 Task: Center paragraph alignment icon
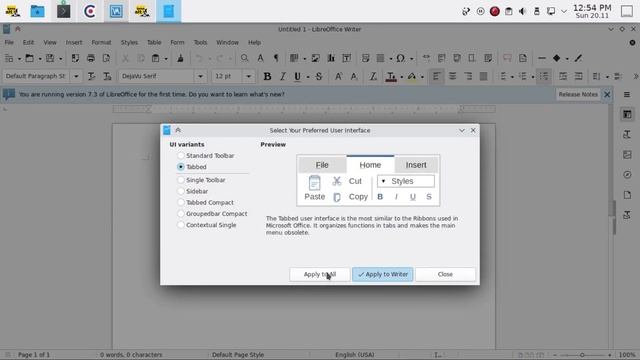point(452,76)
